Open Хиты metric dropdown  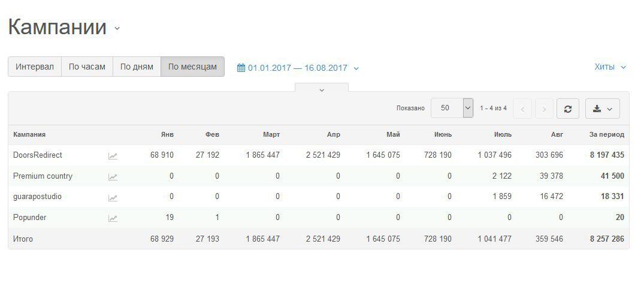610,67
